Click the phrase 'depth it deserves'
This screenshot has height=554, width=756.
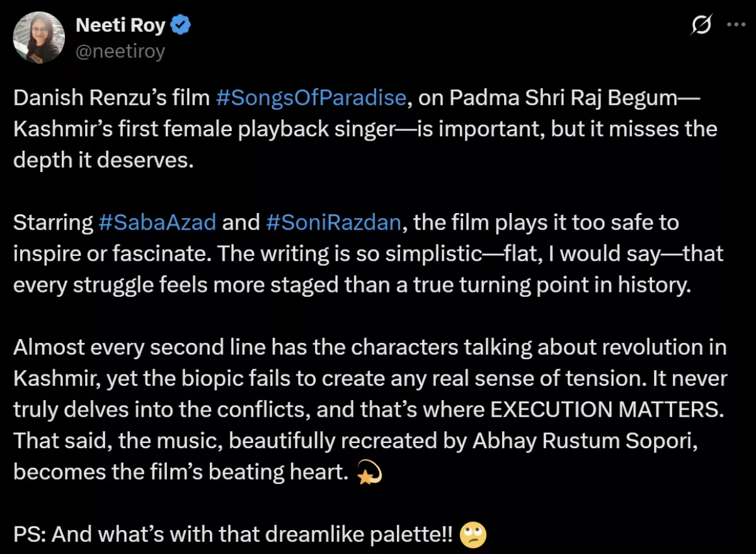point(101,159)
